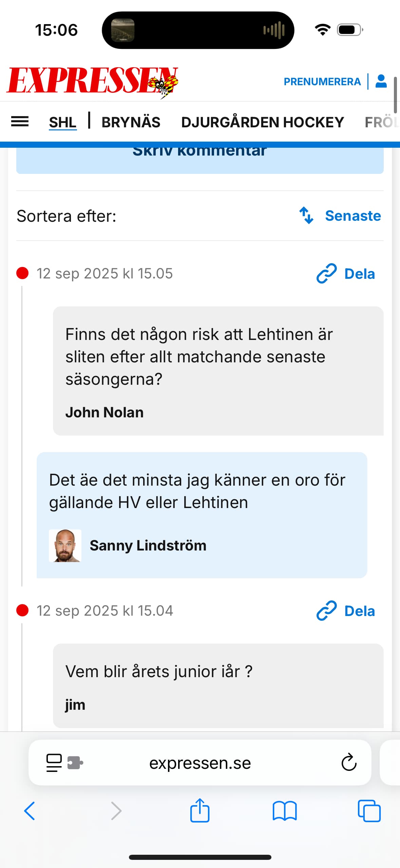Image resolution: width=400 pixels, height=868 pixels.
Task: Go back with Safari back arrow
Action: 30,811
